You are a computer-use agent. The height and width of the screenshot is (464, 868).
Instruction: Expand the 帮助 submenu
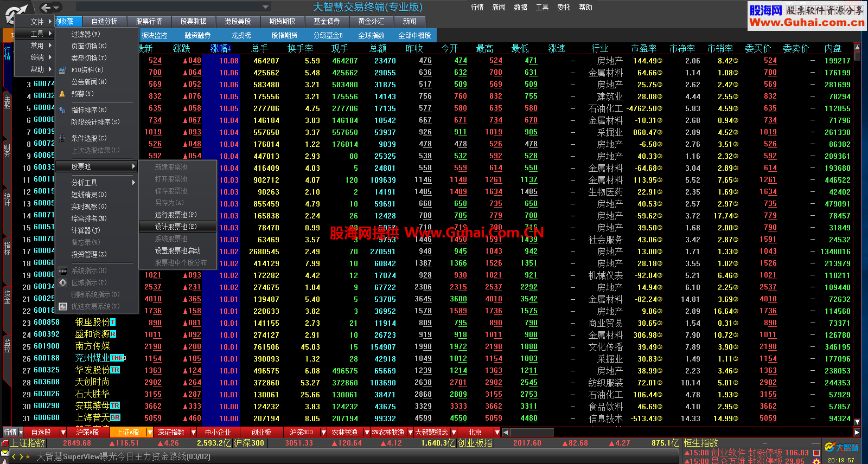click(x=50, y=69)
